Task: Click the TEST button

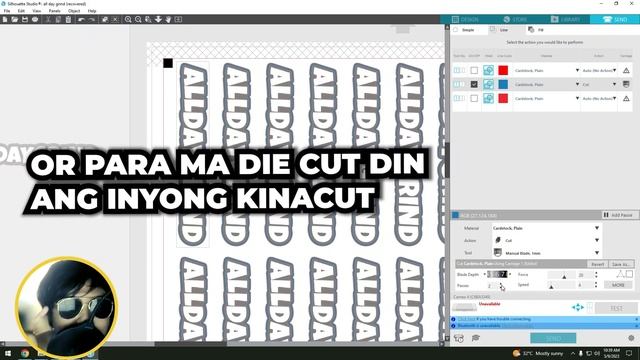Action: (x=616, y=308)
